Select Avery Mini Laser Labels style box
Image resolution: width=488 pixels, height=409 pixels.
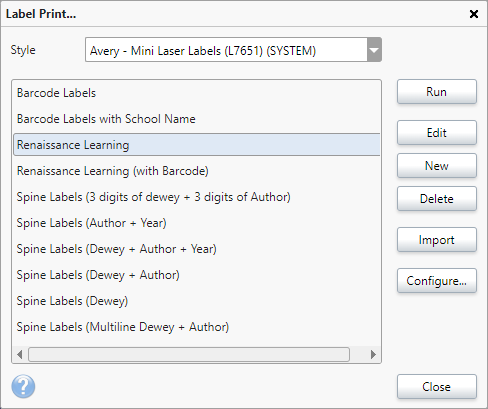tap(233, 50)
